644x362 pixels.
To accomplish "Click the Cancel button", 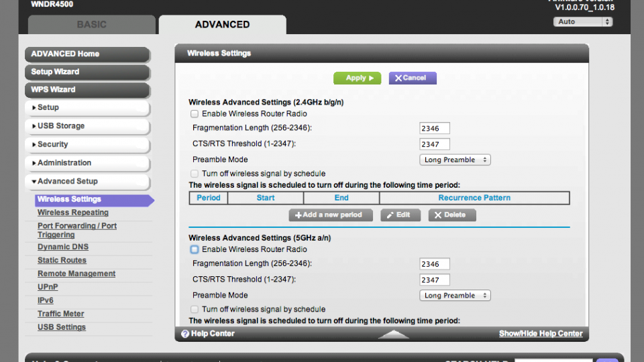I will pos(413,78).
